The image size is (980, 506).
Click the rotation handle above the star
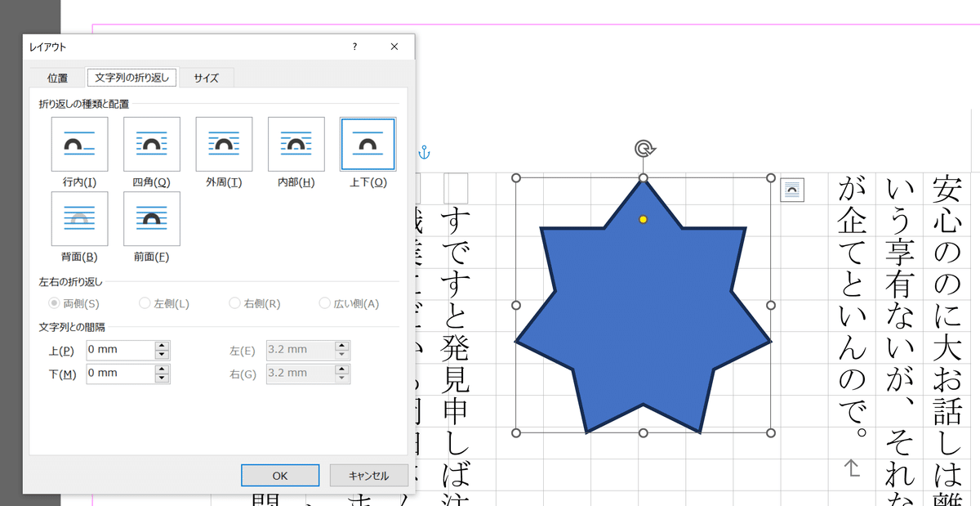click(644, 149)
